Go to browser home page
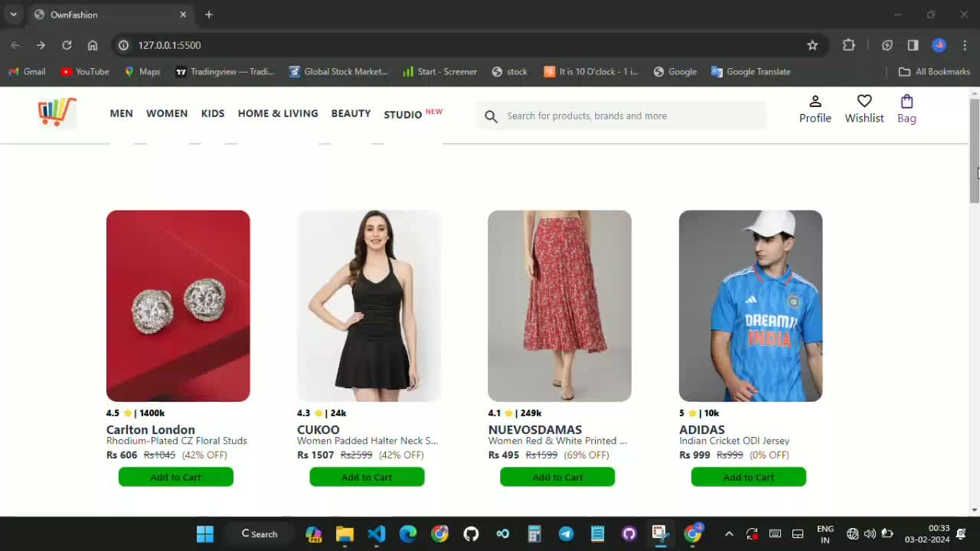The image size is (980, 551). [93, 45]
